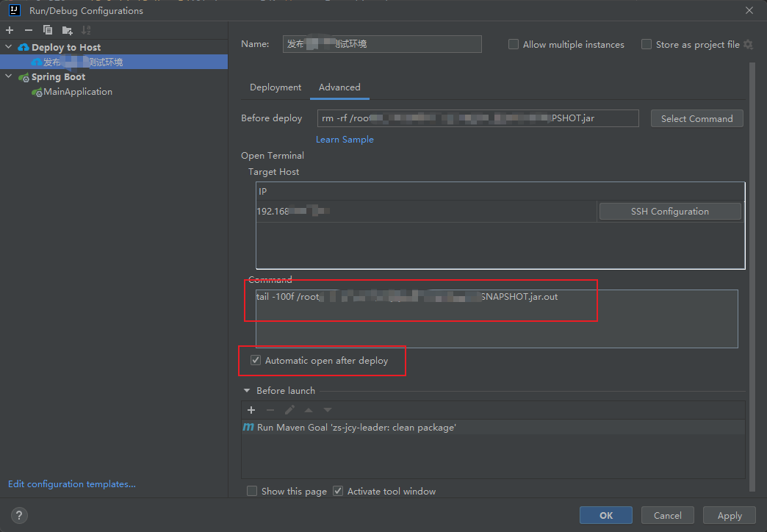The height and width of the screenshot is (532, 767).
Task: Open the Learn Sample link
Action: [345, 140]
